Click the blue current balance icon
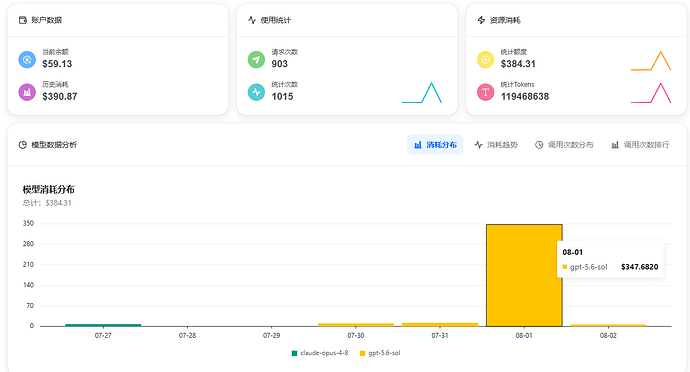The width and height of the screenshot is (690, 372). 27,59
